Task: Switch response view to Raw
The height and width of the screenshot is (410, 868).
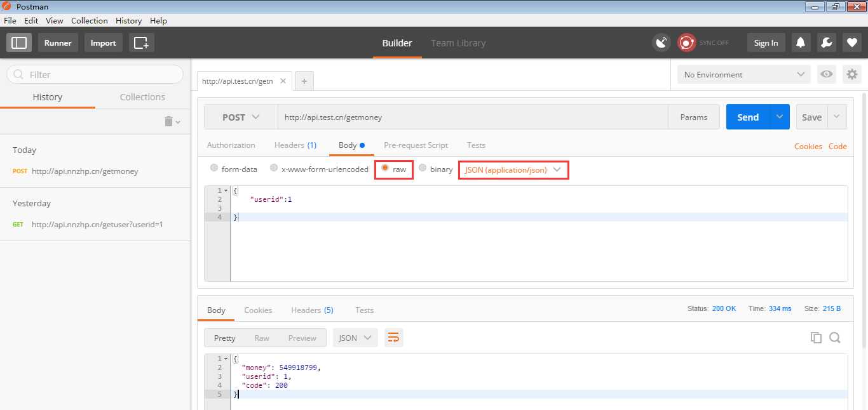Action: pyautogui.click(x=262, y=338)
